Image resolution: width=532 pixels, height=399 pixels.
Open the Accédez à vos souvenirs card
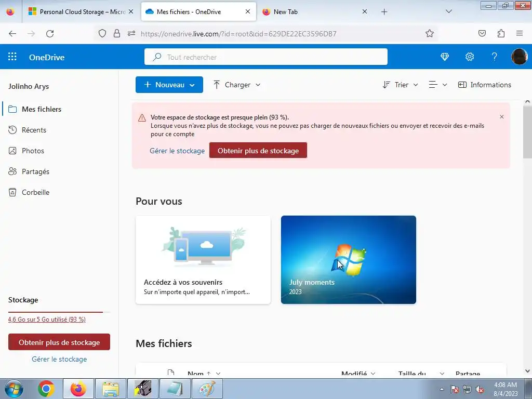(x=203, y=260)
